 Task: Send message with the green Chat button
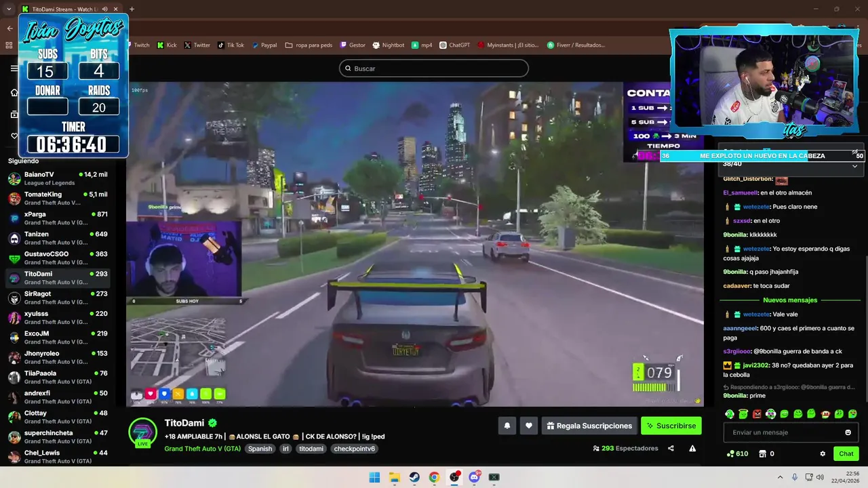point(846,453)
